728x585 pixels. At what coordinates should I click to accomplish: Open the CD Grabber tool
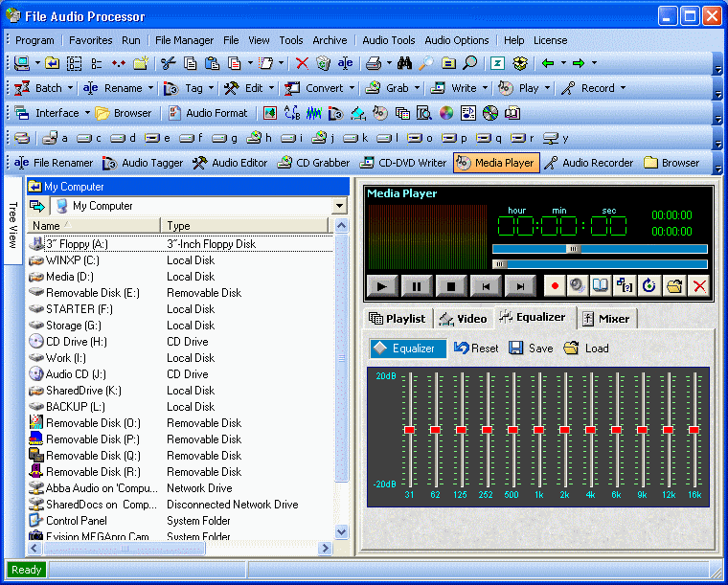click(313, 163)
